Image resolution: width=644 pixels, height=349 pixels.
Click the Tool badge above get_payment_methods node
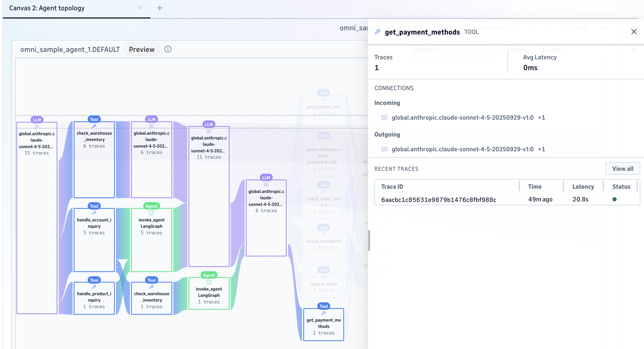point(324,306)
